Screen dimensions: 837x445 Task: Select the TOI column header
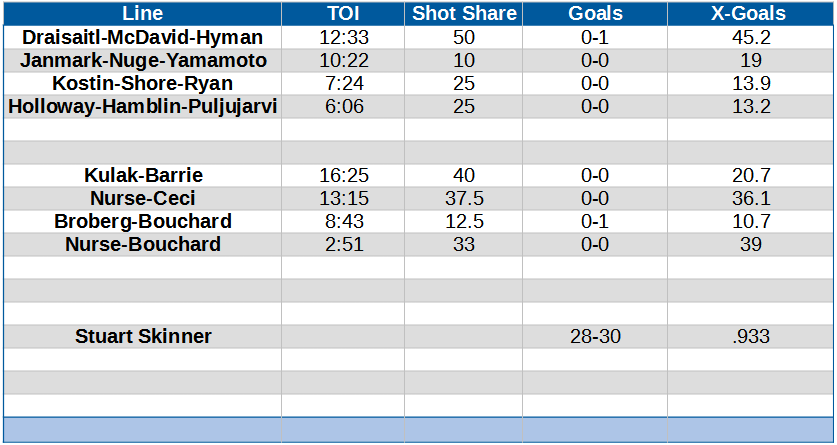click(x=343, y=13)
